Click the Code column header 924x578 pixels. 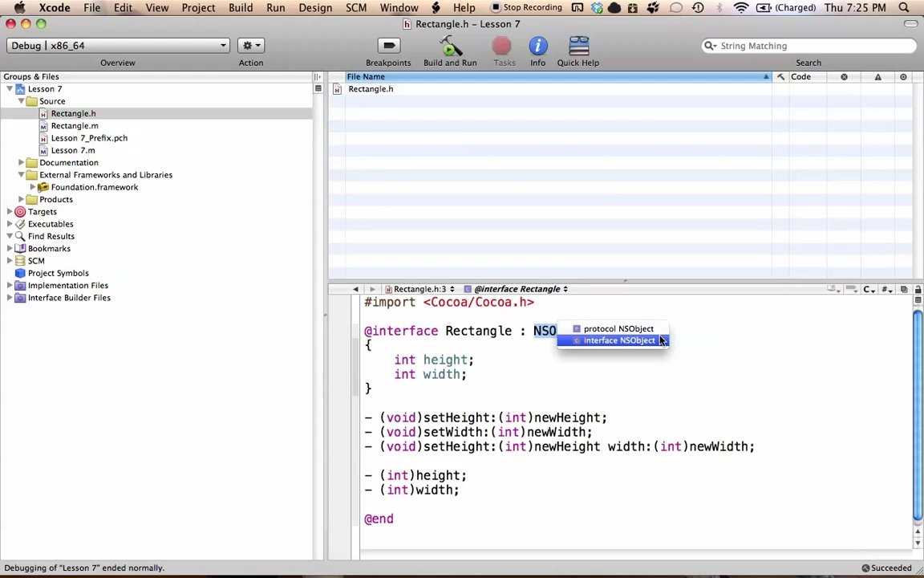point(808,77)
